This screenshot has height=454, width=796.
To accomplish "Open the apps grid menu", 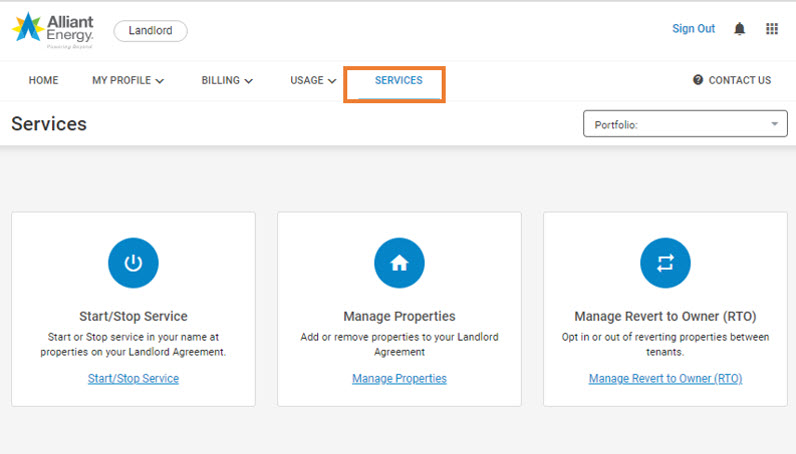I will 772,29.
